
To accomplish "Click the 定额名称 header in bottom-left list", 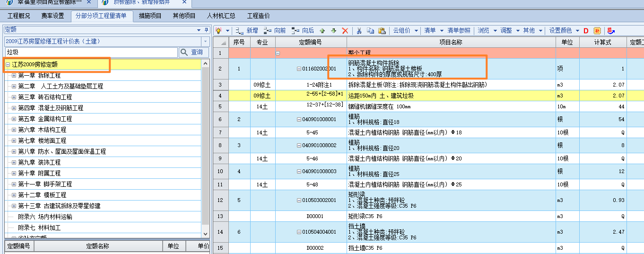I will 97,246.
